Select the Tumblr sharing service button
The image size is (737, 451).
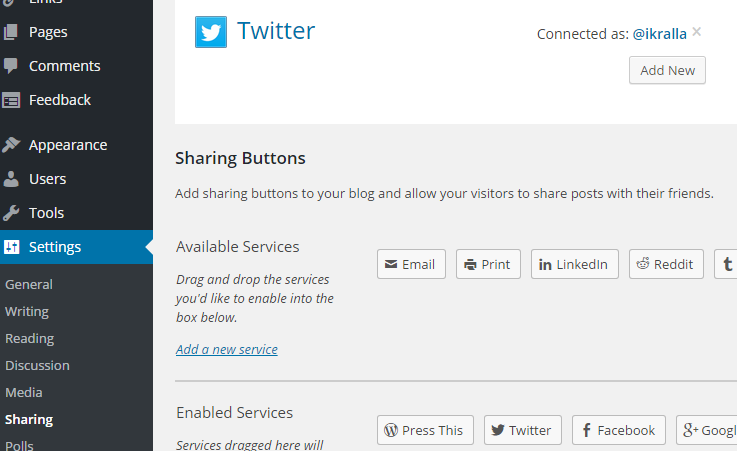click(726, 264)
